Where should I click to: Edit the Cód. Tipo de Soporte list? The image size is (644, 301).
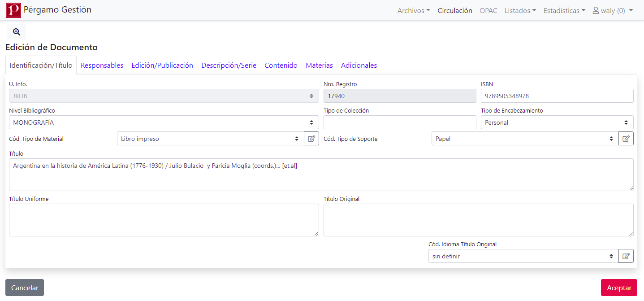[x=626, y=139]
